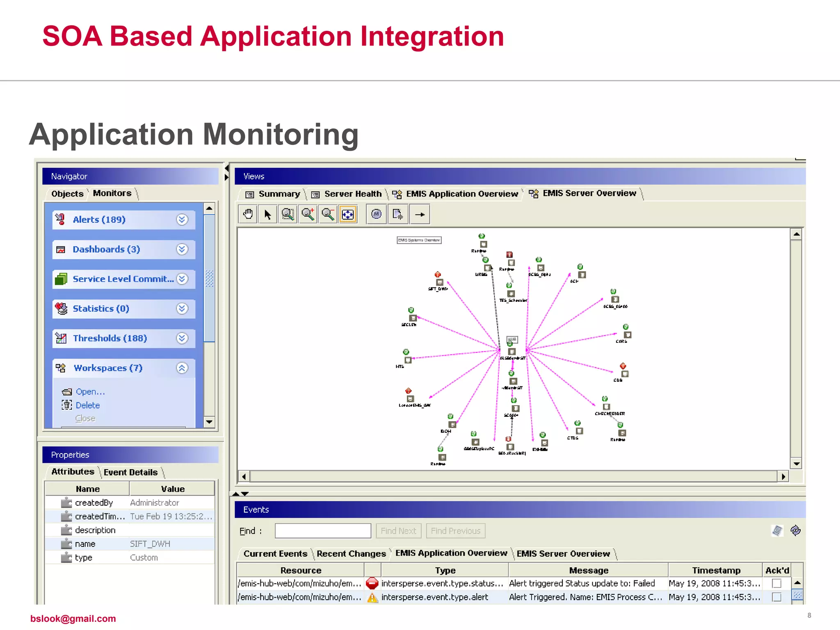The width and height of the screenshot is (840, 630).
Task: Click the zoom out magnifier
Action: [328, 214]
